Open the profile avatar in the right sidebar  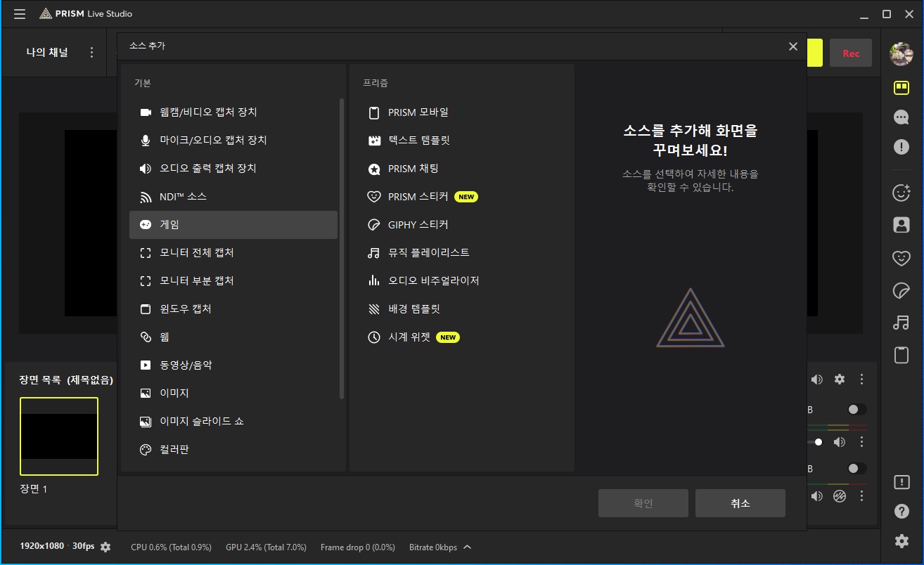click(x=901, y=54)
